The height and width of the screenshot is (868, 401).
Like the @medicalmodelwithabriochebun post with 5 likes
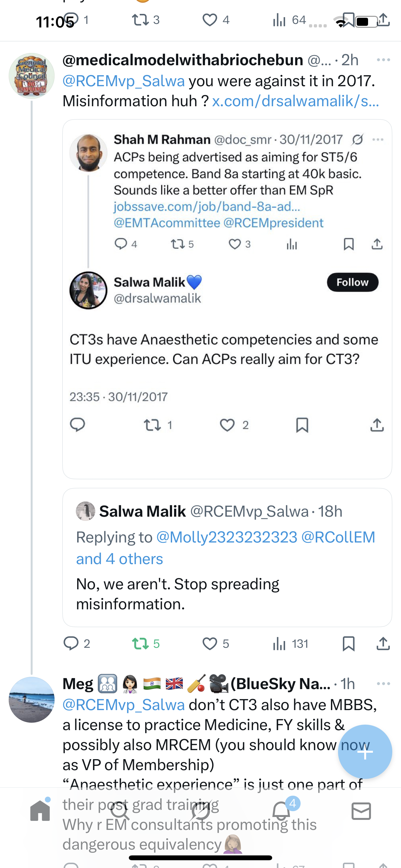click(210, 644)
